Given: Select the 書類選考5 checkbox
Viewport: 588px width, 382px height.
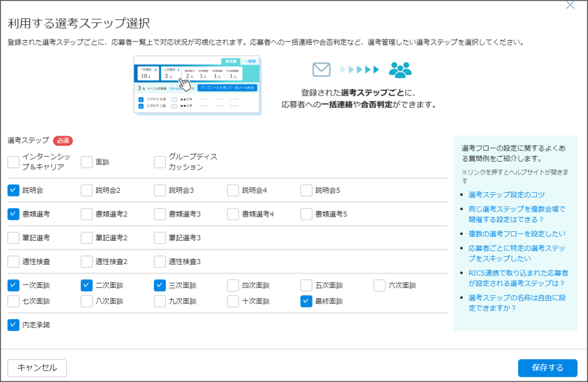Looking at the screenshot, I should click(306, 214).
